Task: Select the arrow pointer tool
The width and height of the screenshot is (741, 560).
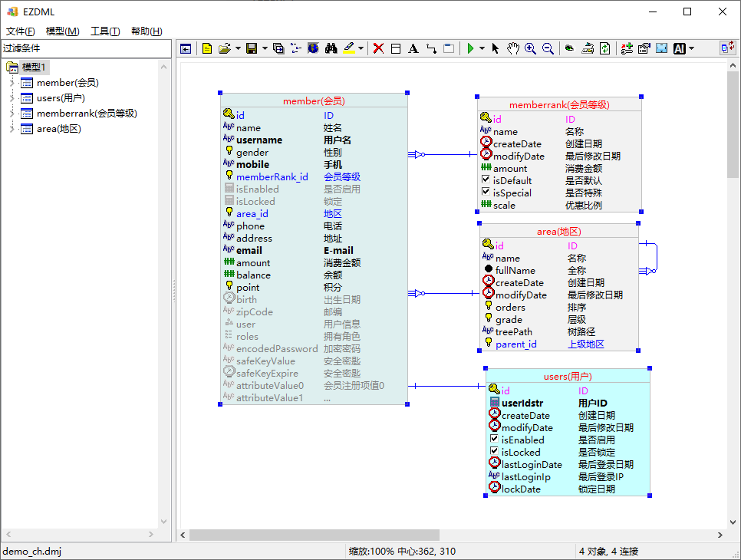Action: coord(496,48)
